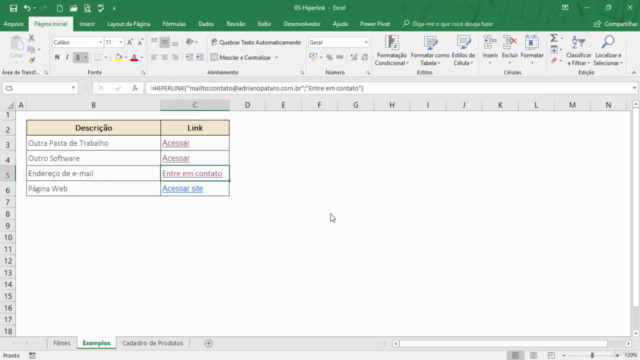Click Acessar link for Outro Software
Image resolution: width=640 pixels, height=360 pixels.
pos(176,158)
